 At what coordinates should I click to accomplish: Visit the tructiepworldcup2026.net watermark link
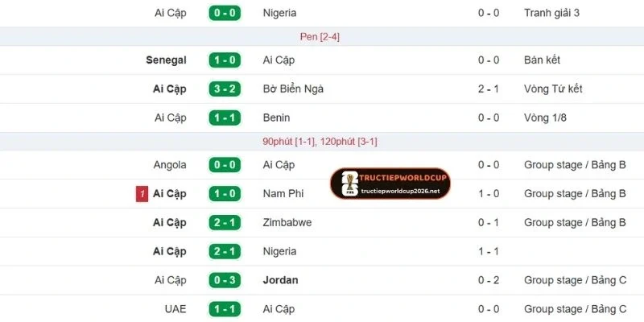coord(401,192)
